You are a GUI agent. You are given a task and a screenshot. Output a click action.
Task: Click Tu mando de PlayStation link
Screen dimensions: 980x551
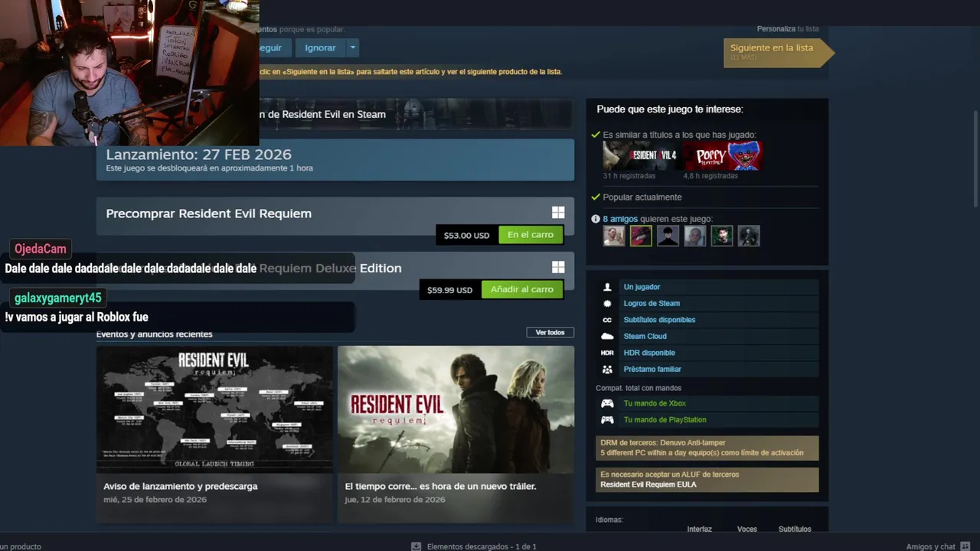[665, 419]
